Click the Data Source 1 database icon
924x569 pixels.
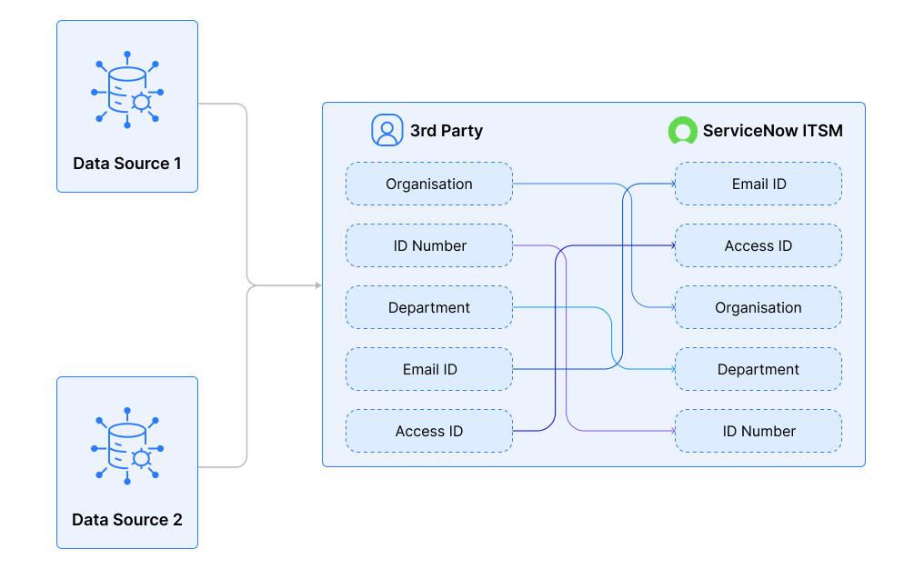tap(127, 90)
